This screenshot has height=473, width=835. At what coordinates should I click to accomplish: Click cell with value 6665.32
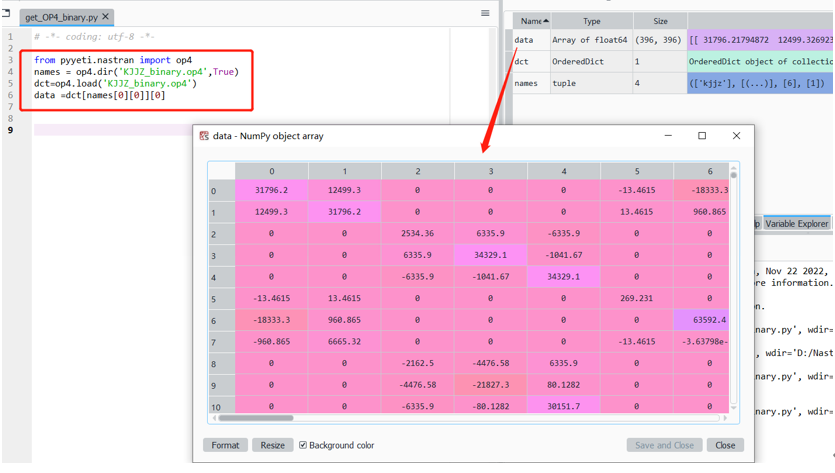[x=345, y=341]
